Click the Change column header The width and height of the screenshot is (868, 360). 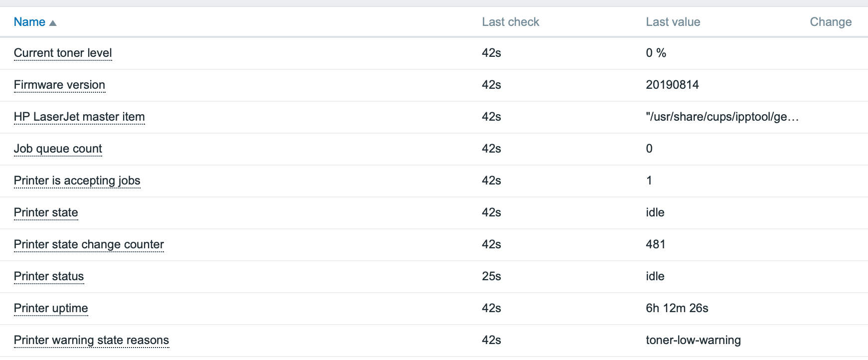831,22
